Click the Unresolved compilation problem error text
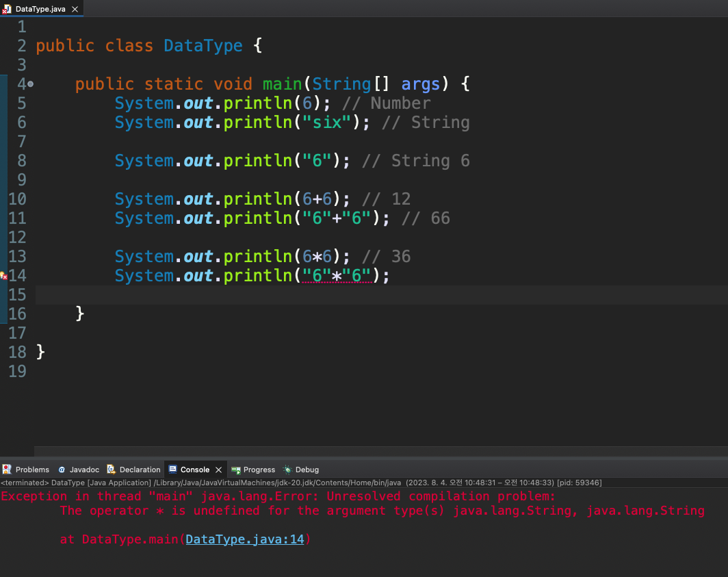728x577 pixels. point(441,496)
